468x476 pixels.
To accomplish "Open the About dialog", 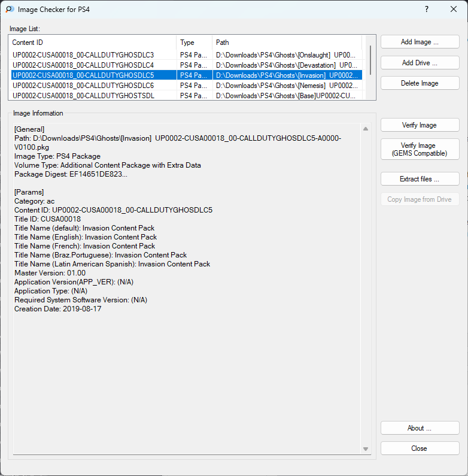I will point(420,428).
